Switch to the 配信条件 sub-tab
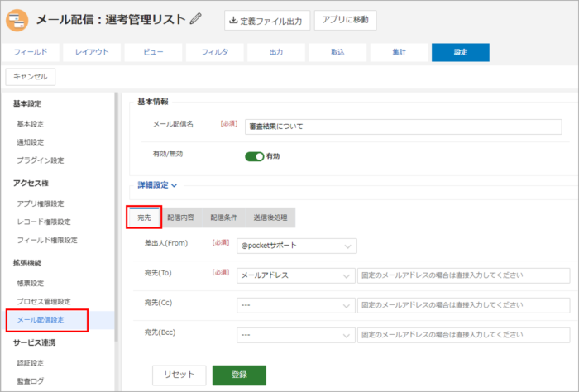 (224, 218)
